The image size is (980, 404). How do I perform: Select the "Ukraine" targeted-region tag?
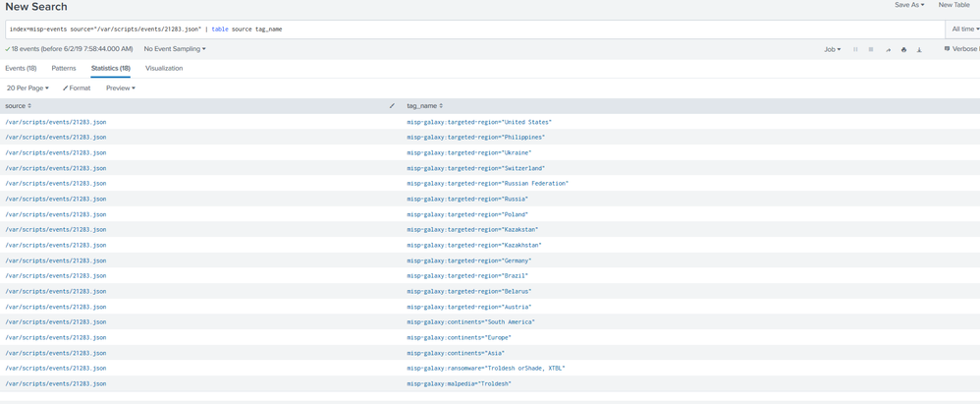coord(469,152)
